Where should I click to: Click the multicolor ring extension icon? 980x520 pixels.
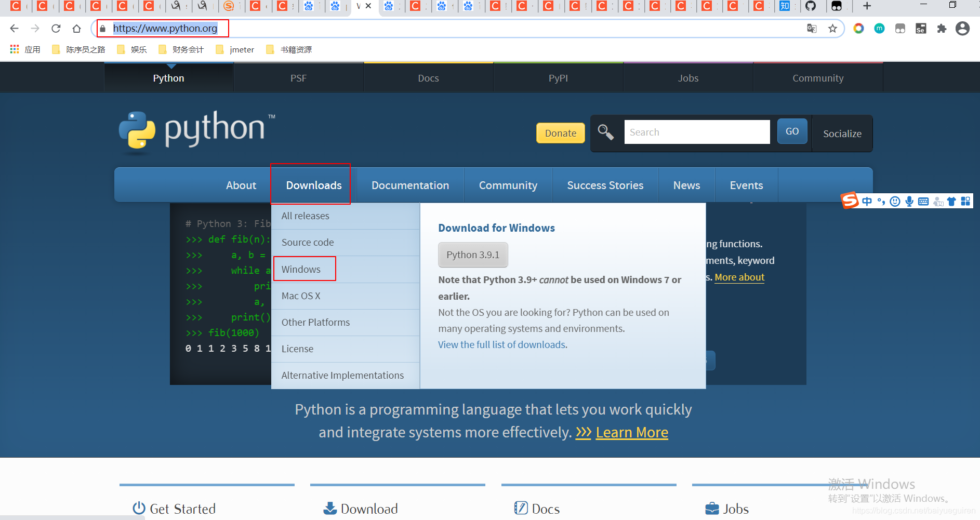(x=858, y=29)
